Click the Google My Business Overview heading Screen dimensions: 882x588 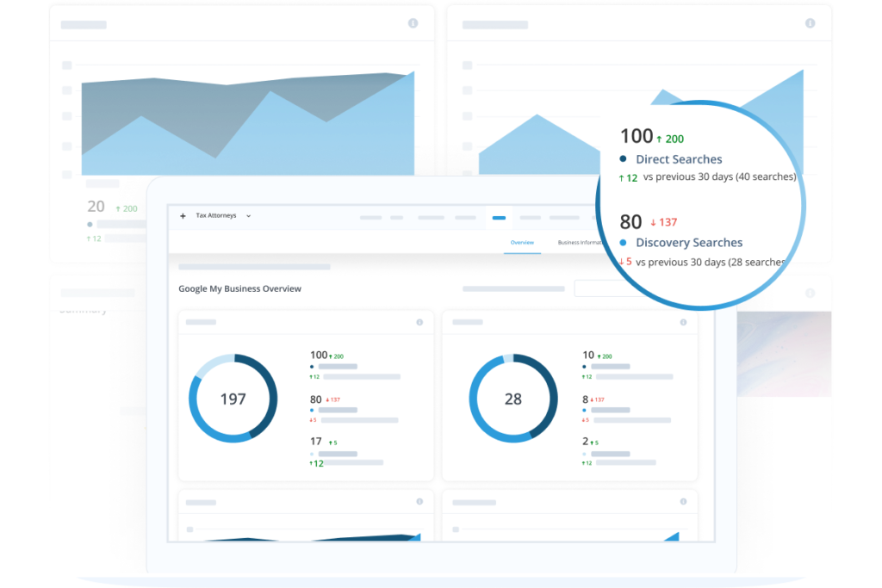point(239,289)
